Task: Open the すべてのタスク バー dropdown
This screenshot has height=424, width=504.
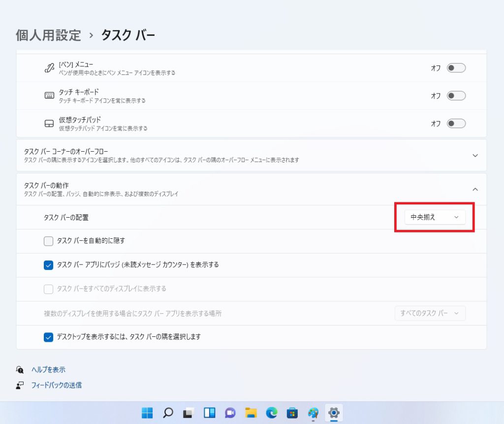Action: (x=430, y=313)
